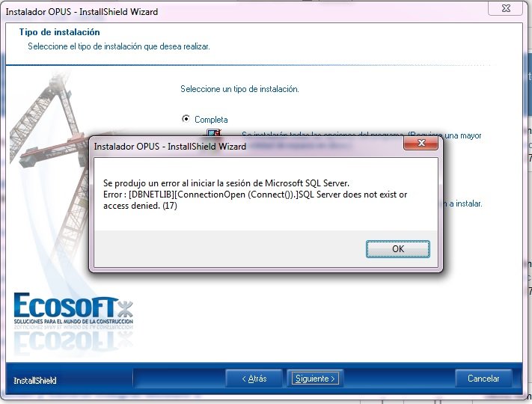Click the Tipo de instalación heading
Image resolution: width=532 pixels, height=404 pixels.
[59, 32]
